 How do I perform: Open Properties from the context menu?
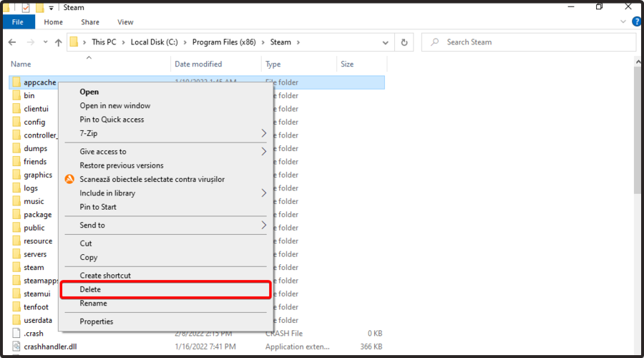pos(166,321)
